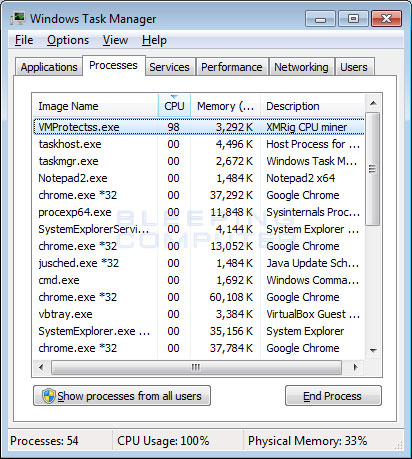Select the vbtray.exe process
Screen dimensions: 412x459
tap(199, 314)
